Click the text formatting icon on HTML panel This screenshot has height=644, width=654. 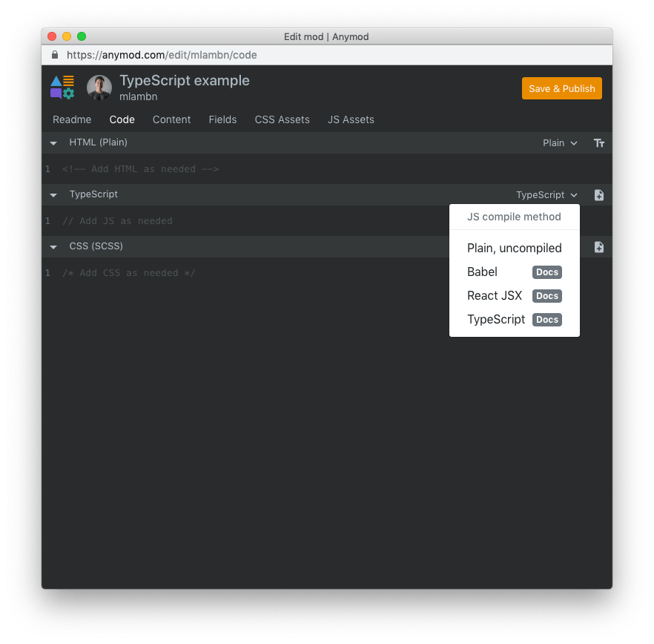click(x=599, y=142)
